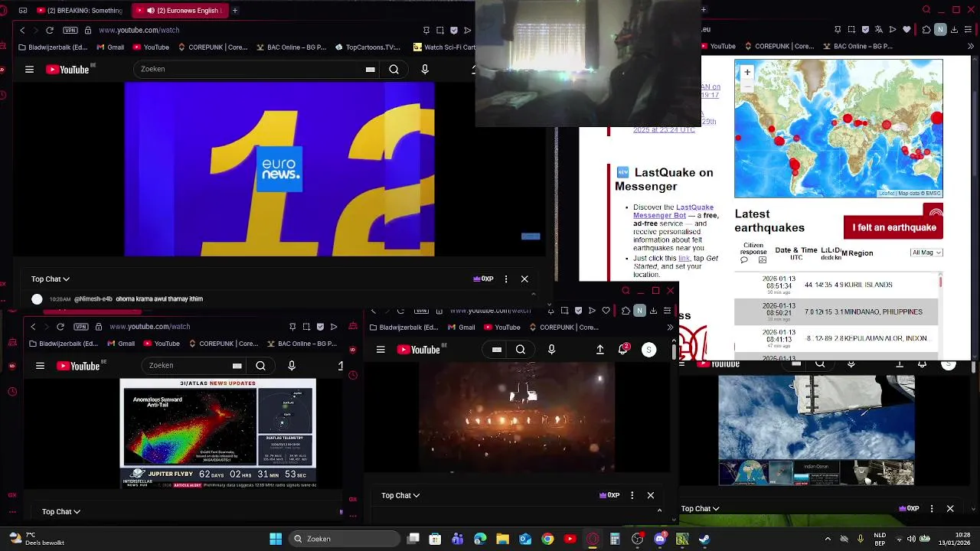
Task: Collapse chat chevron in concert video window
Action: (x=659, y=510)
